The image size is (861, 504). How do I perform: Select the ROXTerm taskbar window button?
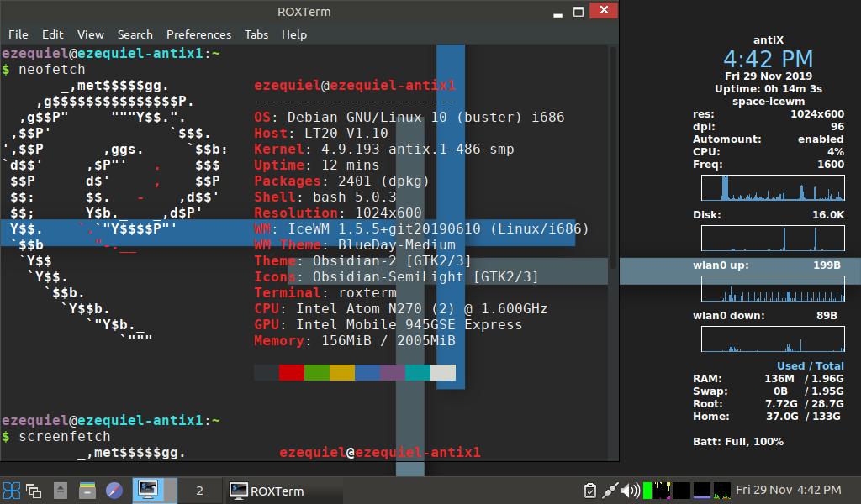coord(283,491)
